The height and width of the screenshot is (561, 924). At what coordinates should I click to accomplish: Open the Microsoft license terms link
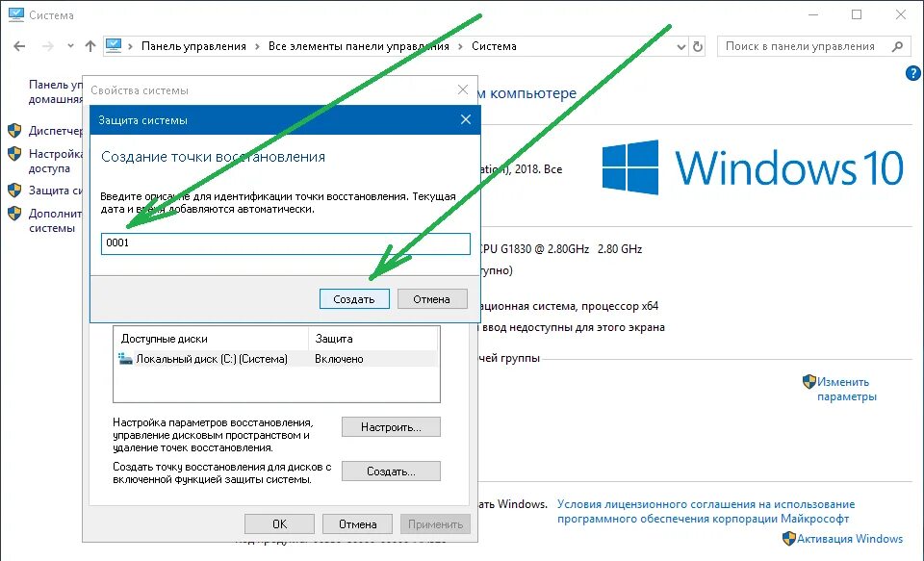click(706, 512)
